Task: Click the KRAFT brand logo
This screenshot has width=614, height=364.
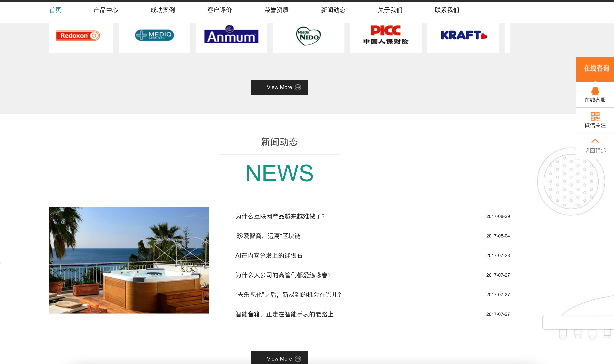Action: tap(464, 35)
